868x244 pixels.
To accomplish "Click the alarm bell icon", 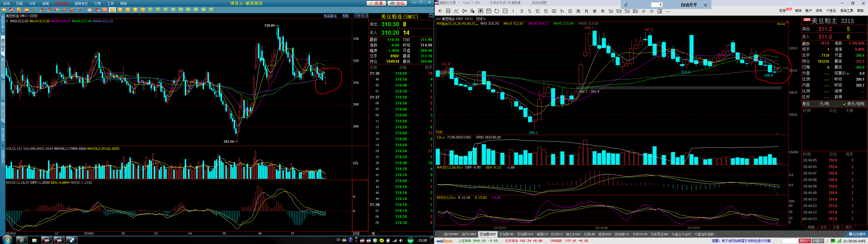I will click(72, 10).
